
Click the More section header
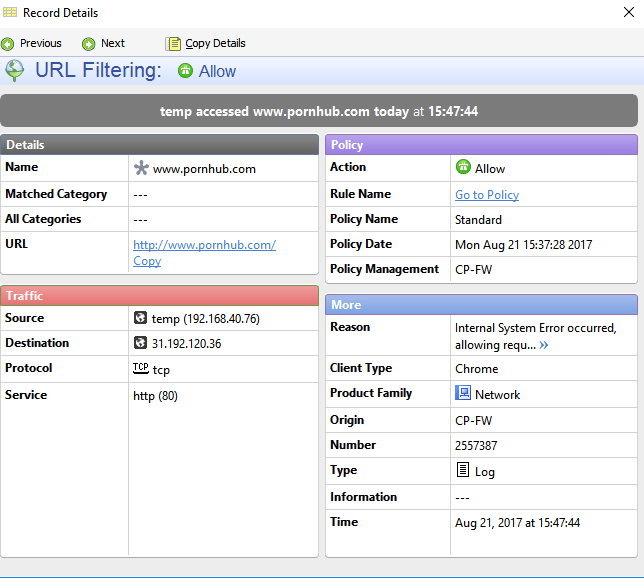pyautogui.click(x=481, y=304)
